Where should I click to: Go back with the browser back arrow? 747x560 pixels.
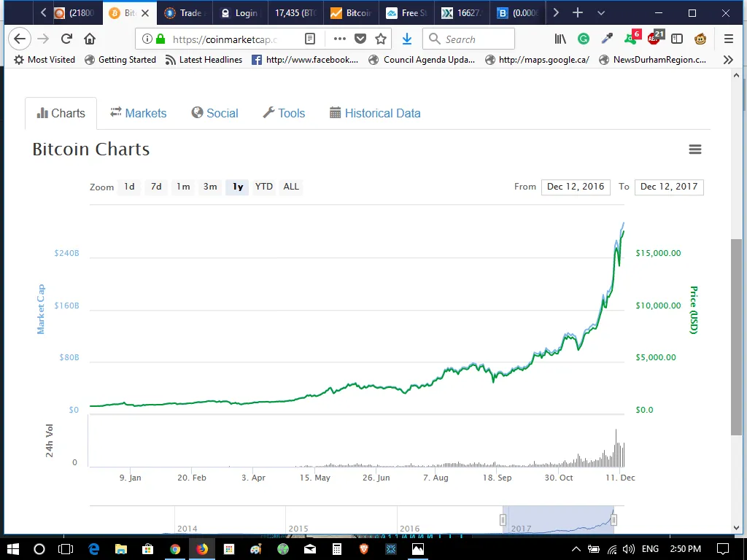click(x=20, y=39)
